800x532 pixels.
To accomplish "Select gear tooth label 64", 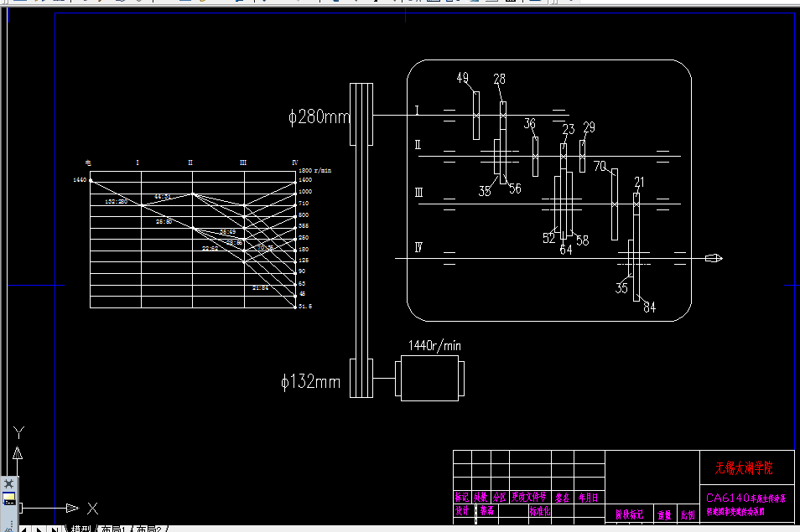I will [x=566, y=249].
